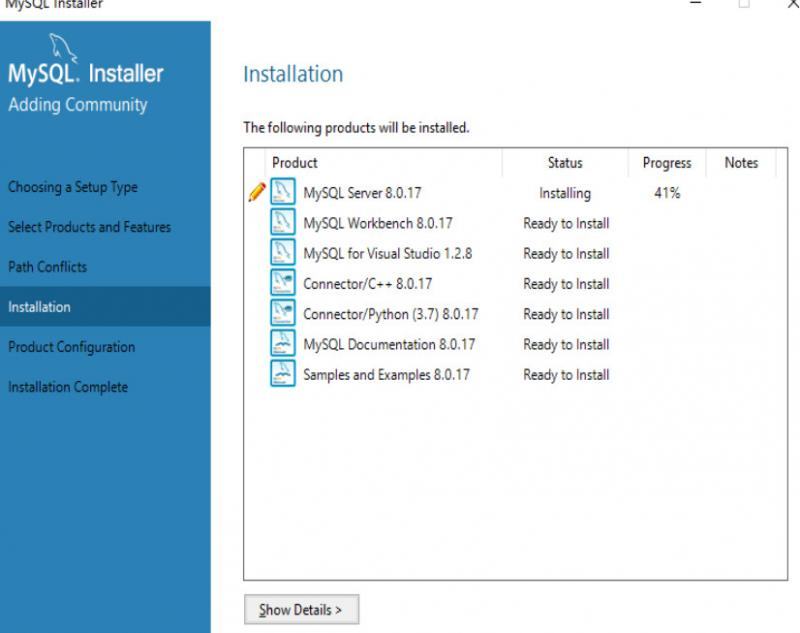Click the MySQL dolphin logo in sidebar
Viewport: 800px width, 633px height.
[63, 47]
